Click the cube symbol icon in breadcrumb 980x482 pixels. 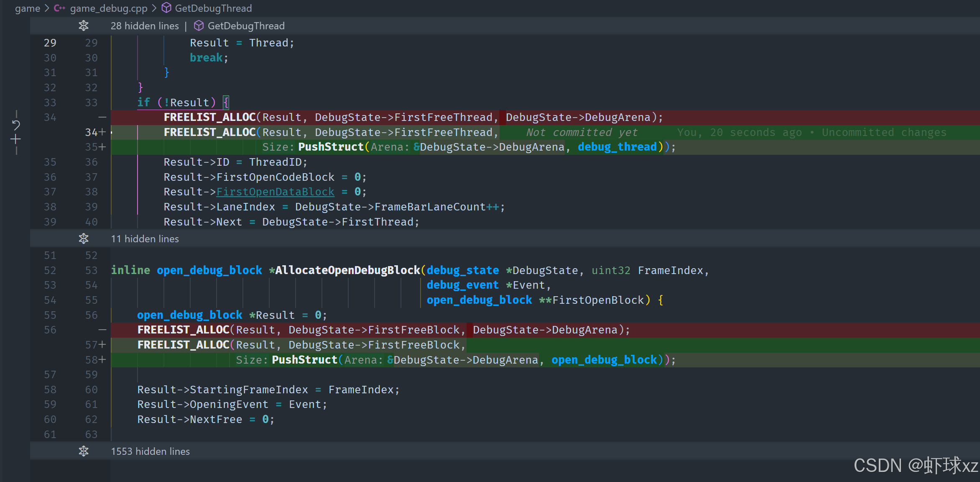(166, 8)
